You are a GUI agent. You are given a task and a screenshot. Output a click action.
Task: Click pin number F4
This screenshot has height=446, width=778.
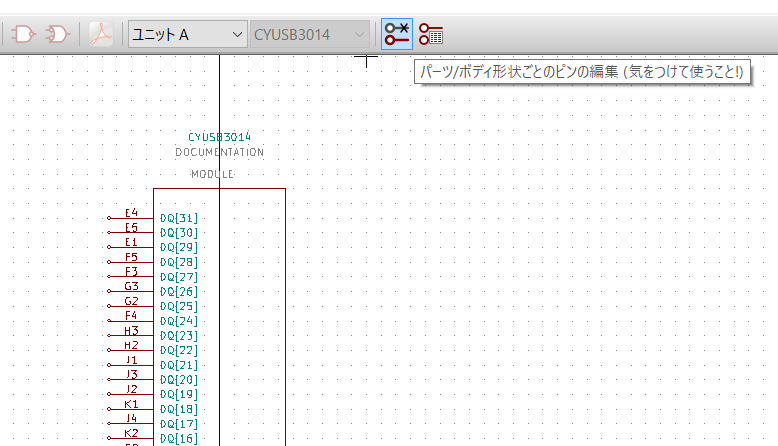[131, 316]
